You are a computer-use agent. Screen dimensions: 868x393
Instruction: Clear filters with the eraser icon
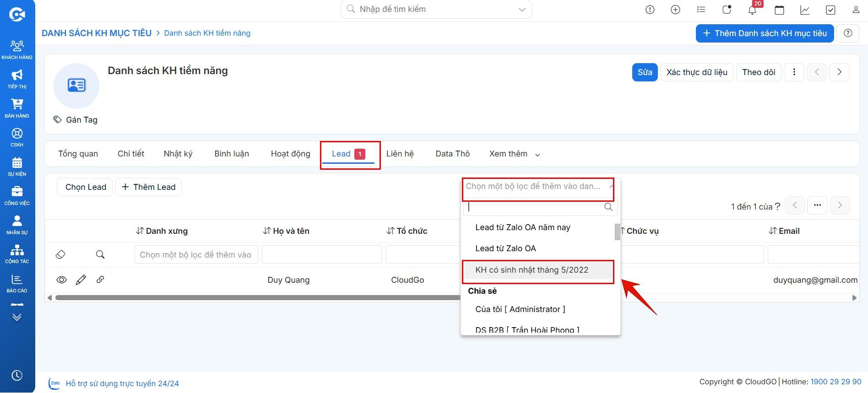(x=60, y=254)
